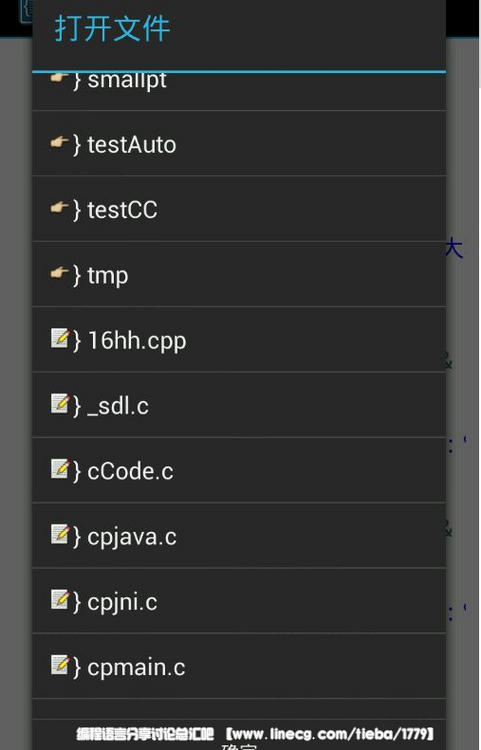Open the testAuto folder entry
This screenshot has width=481, height=750.
[239, 143]
